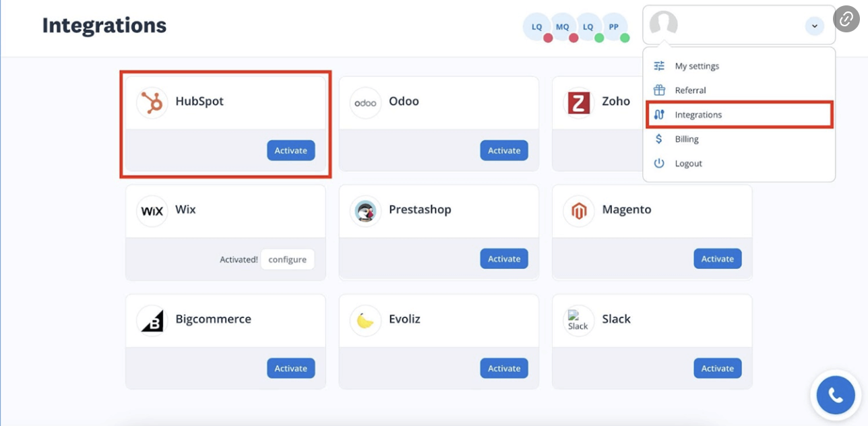Image resolution: width=868 pixels, height=426 pixels.
Task: Activate the HubSpot integration
Action: pos(290,150)
